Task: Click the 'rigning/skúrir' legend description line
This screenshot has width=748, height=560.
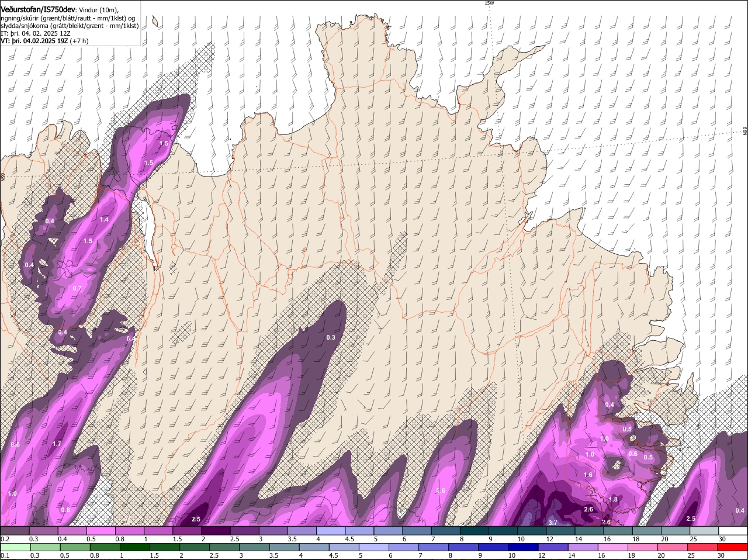Action: click(x=68, y=18)
